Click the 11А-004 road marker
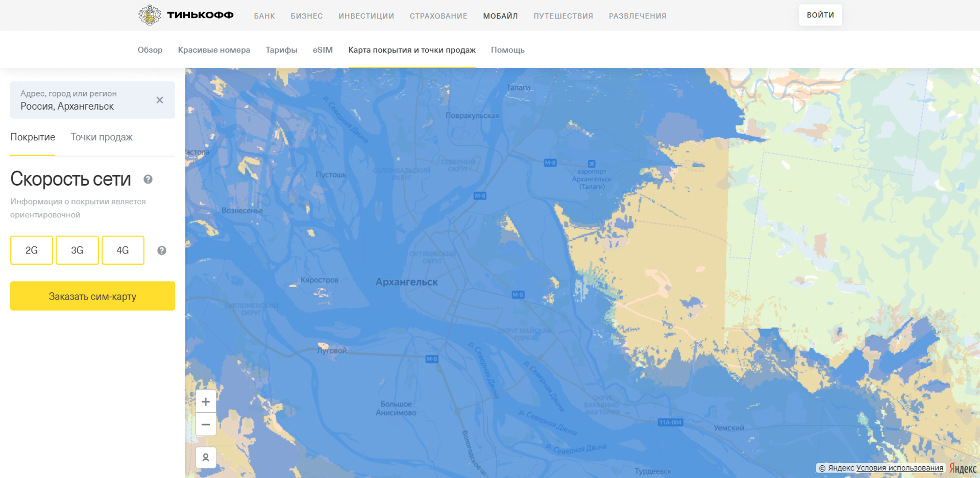This screenshot has width=980, height=478. pos(670,422)
